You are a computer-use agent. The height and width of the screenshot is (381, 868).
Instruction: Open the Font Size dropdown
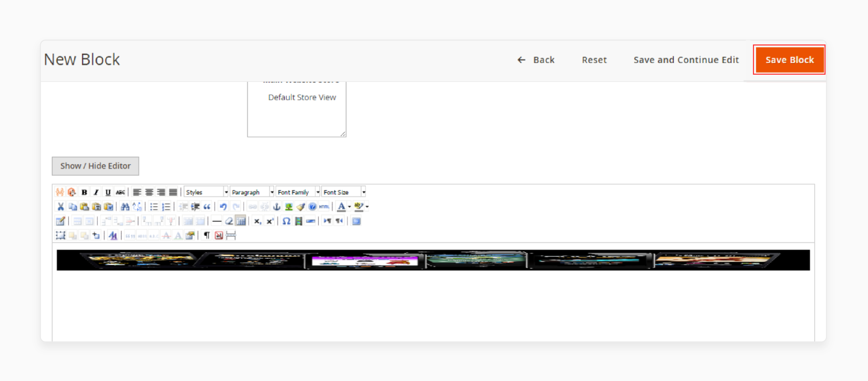coord(344,192)
